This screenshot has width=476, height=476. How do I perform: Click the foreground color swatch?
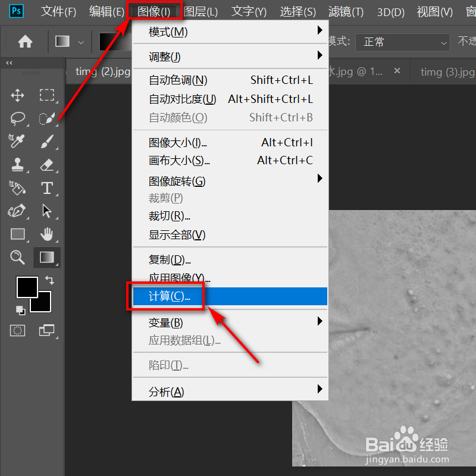click(27, 287)
